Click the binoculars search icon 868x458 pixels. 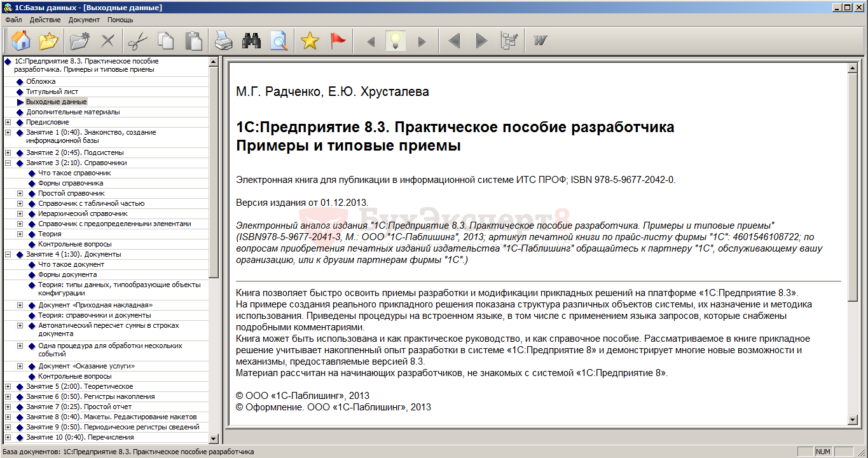[x=251, y=41]
